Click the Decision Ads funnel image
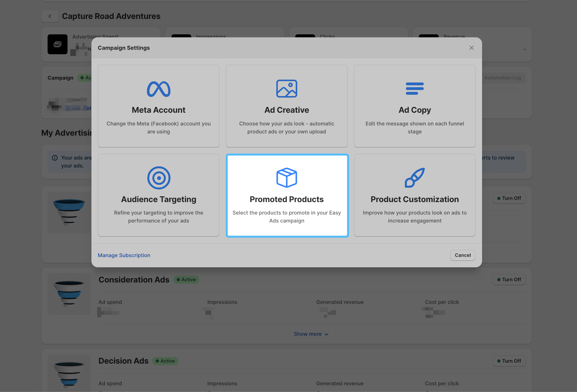Viewport: 577px width, 392px height. 69,373
